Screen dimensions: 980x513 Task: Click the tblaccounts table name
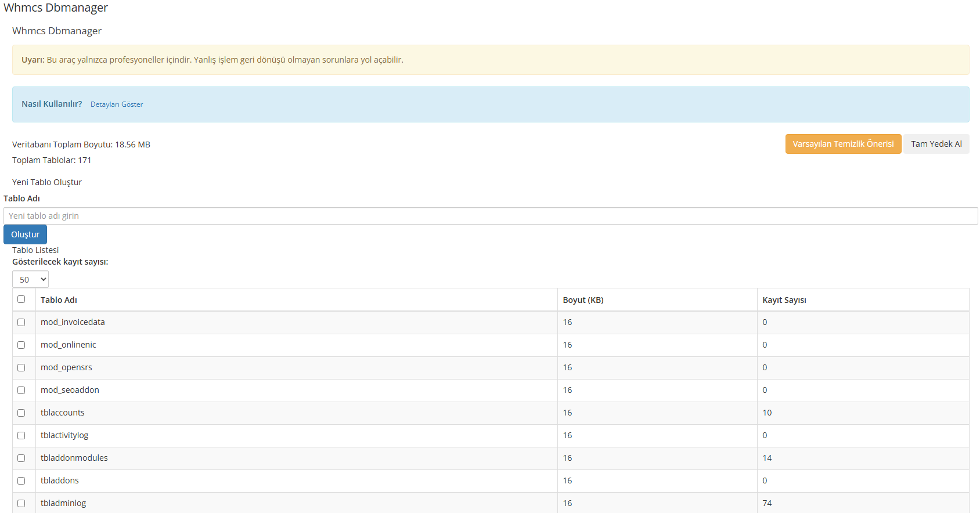pyautogui.click(x=63, y=413)
